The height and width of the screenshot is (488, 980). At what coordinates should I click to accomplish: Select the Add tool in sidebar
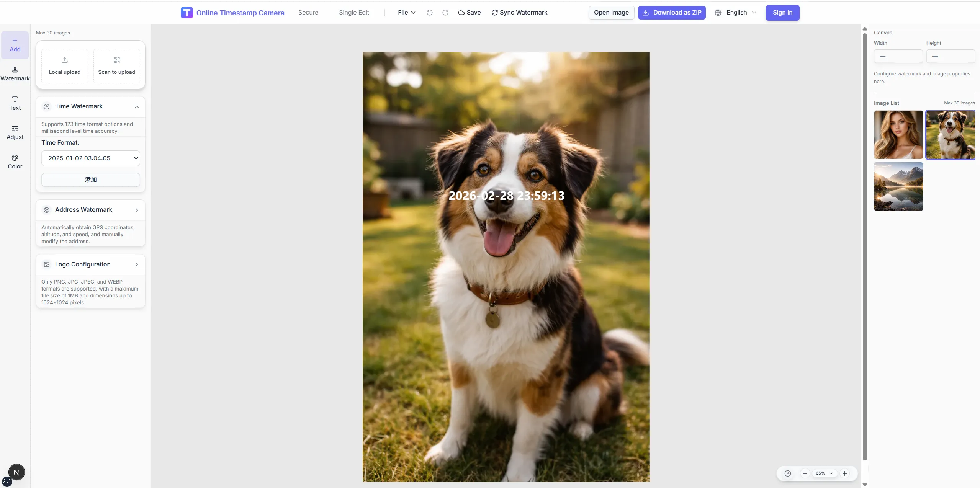(x=15, y=45)
